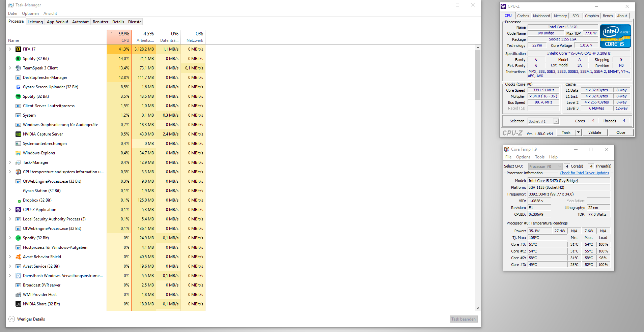Click the Windows Graphisolierung für Audiogeräte icon
The width and height of the screenshot is (644, 332).
[18, 125]
